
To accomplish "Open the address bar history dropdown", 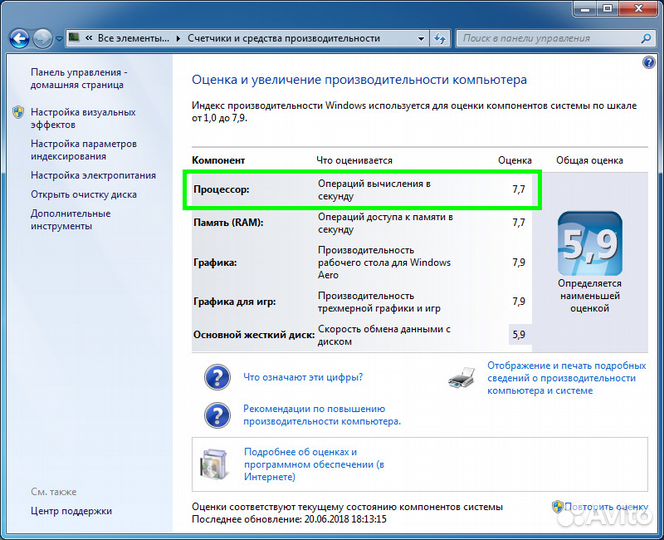I will [x=421, y=39].
